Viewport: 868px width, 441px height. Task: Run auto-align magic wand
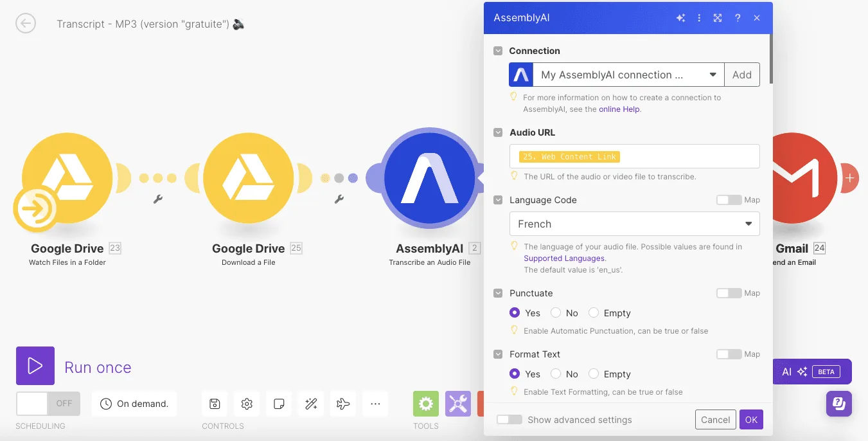click(x=311, y=404)
